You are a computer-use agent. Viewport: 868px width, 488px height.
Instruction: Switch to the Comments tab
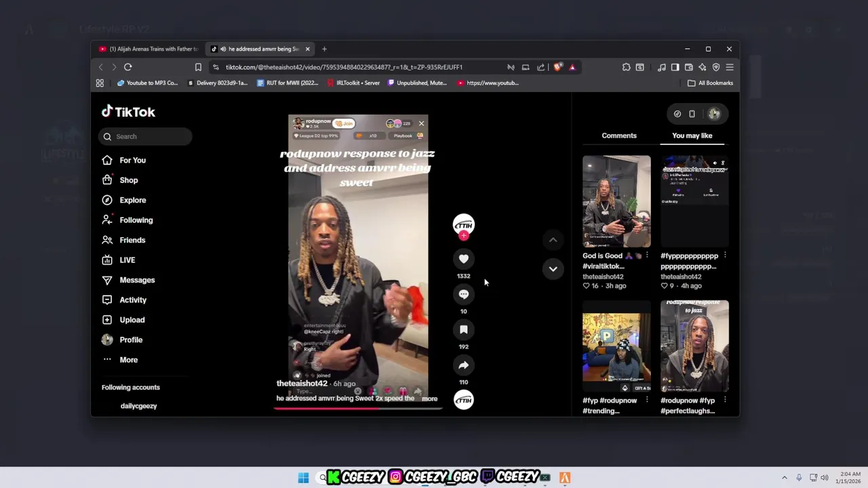[x=619, y=136]
